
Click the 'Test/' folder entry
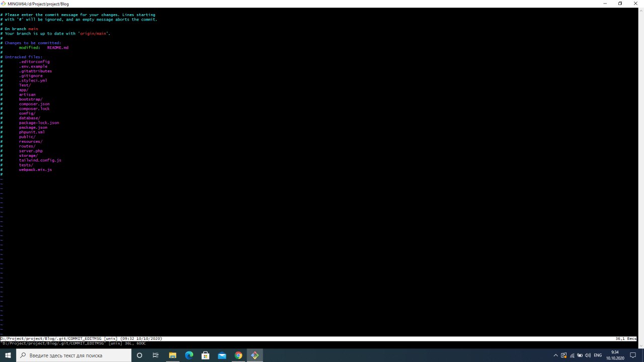tap(25, 85)
